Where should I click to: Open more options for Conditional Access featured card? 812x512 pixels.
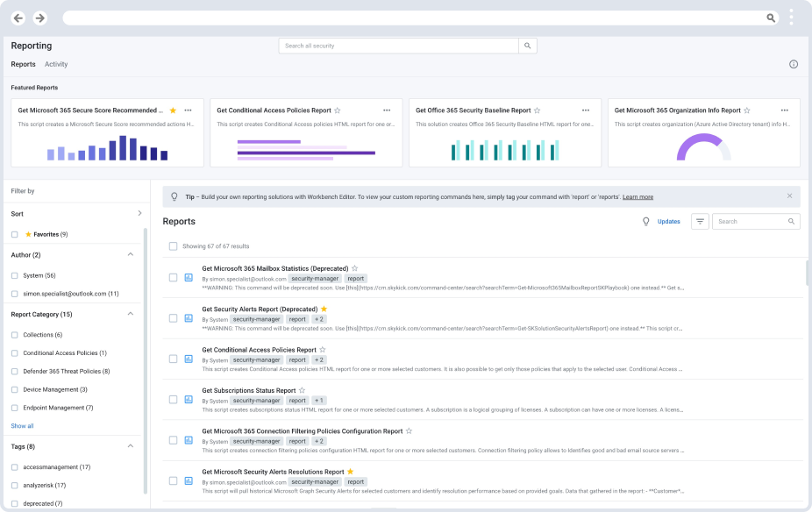387,110
